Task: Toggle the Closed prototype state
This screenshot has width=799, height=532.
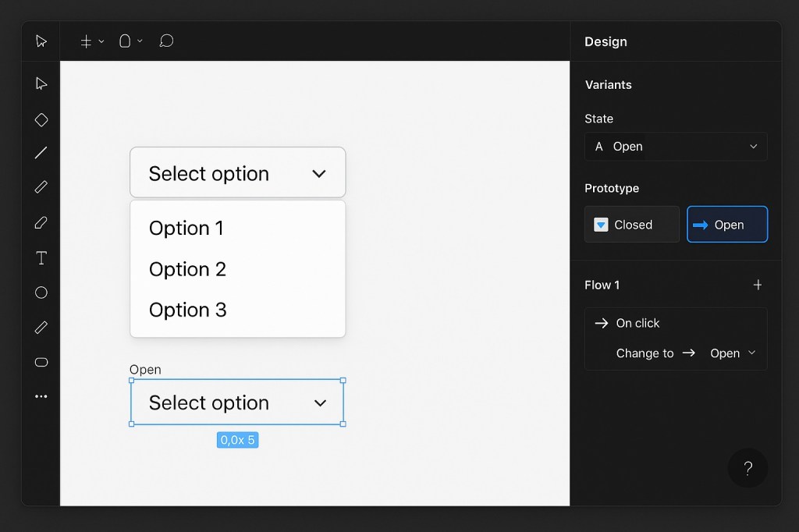Action: pyautogui.click(x=631, y=224)
